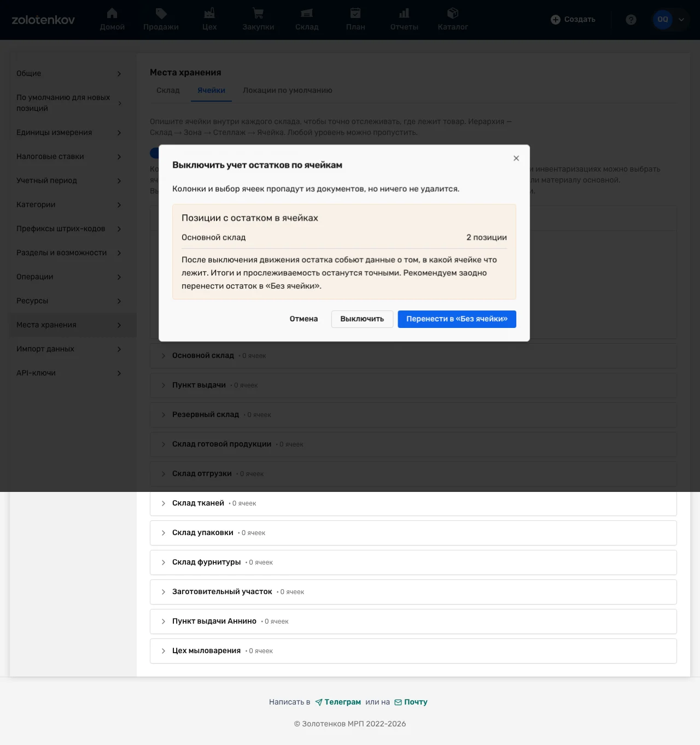Click the Почту envelope icon
The width and height of the screenshot is (700, 745).
(x=398, y=702)
